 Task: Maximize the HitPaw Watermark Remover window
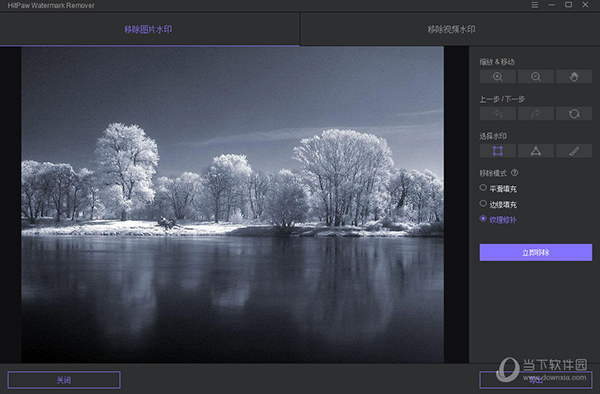coord(568,5)
